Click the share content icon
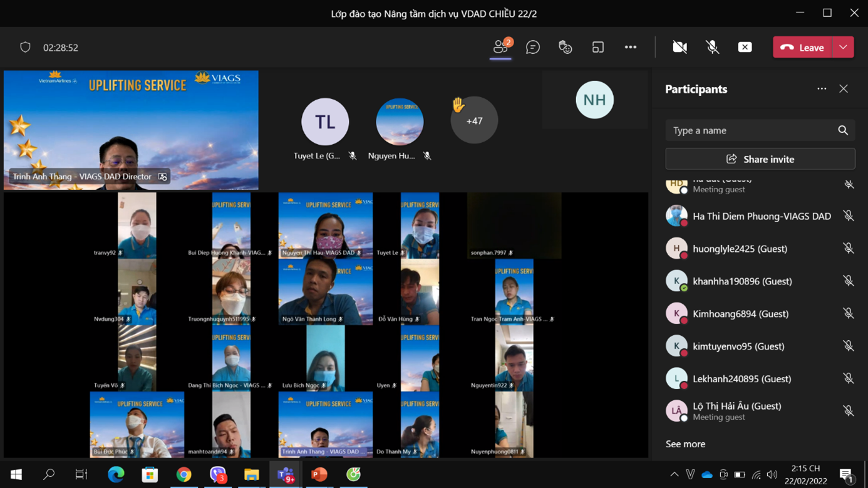868x488 pixels. (x=745, y=47)
